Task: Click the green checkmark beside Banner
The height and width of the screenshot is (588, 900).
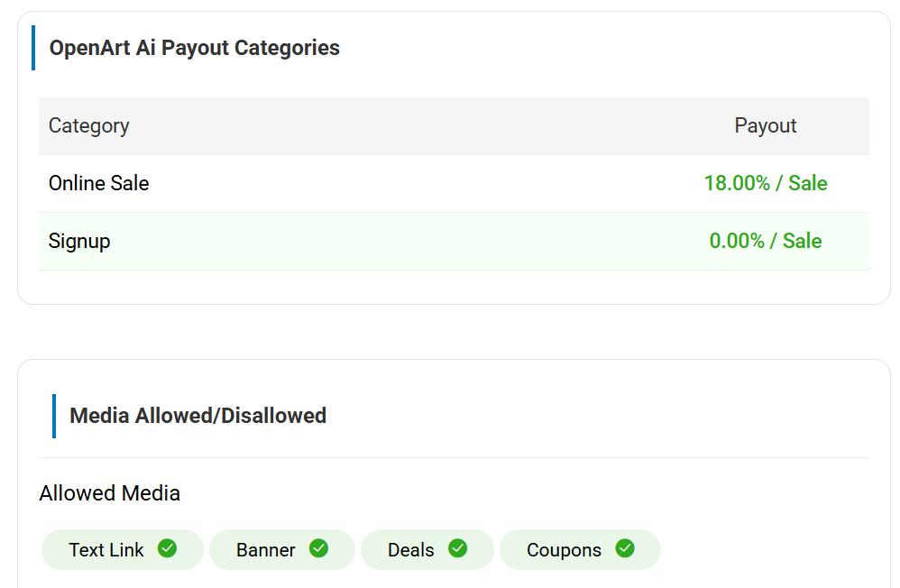Action: click(318, 548)
